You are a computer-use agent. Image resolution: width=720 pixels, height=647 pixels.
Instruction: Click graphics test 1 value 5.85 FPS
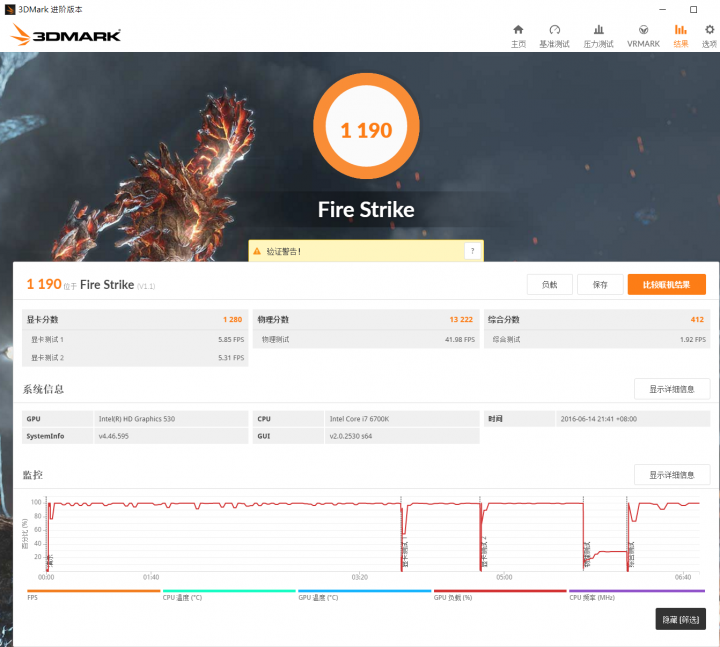point(231,340)
